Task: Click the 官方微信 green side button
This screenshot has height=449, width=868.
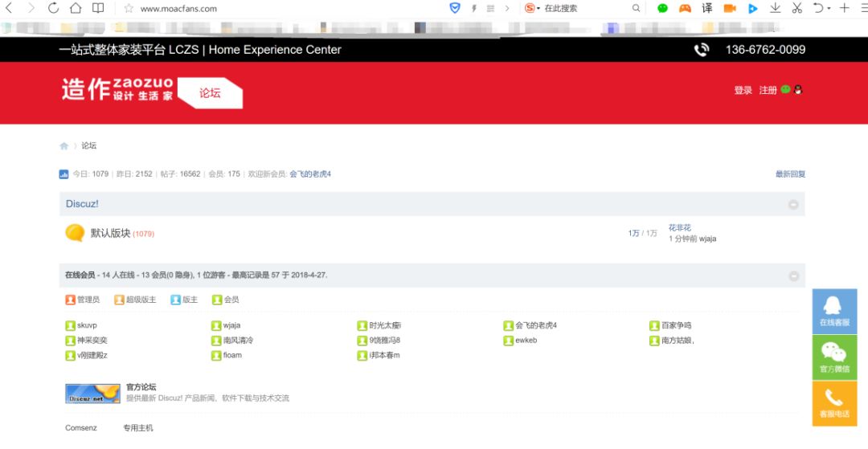Action: [834, 357]
